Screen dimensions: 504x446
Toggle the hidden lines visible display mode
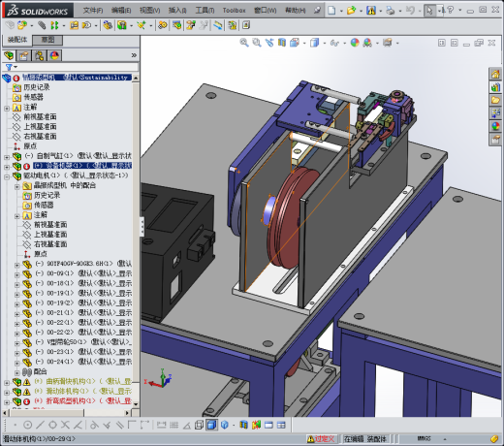[199, 425]
